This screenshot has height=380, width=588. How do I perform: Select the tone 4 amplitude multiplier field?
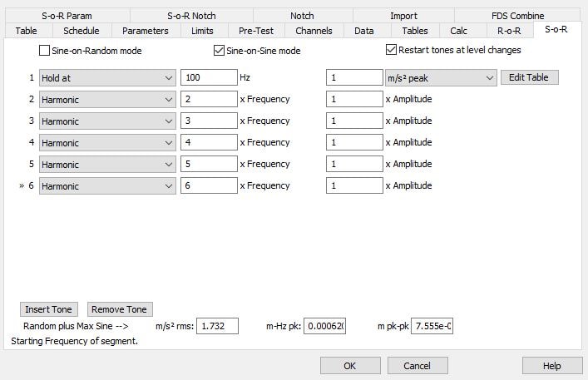pos(354,142)
